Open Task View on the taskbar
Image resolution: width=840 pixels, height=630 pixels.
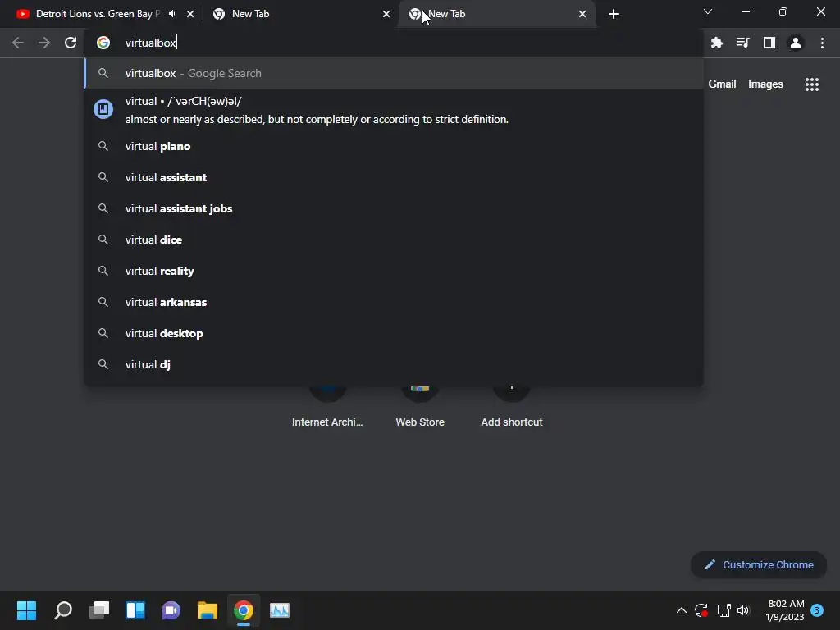[99, 610]
